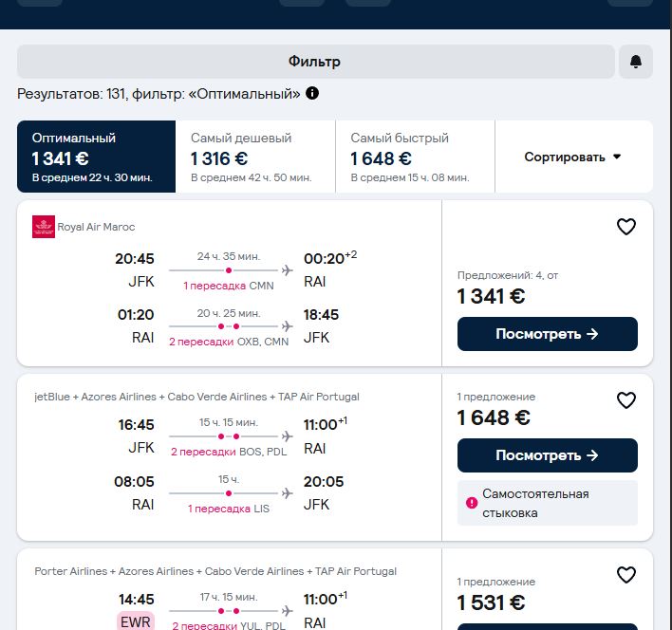The width and height of the screenshot is (672, 630).
Task: Switch to the Самый быстрый tab
Action: [415, 157]
